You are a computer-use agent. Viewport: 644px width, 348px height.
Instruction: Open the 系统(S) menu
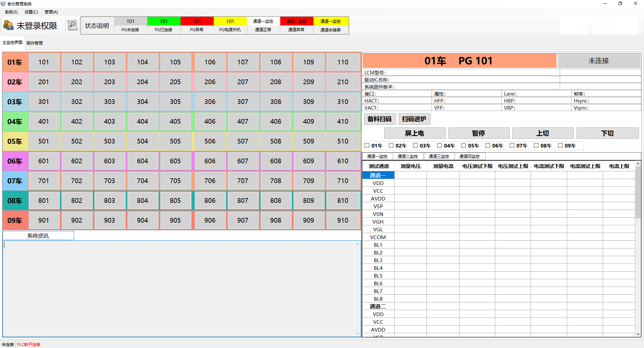click(11, 12)
